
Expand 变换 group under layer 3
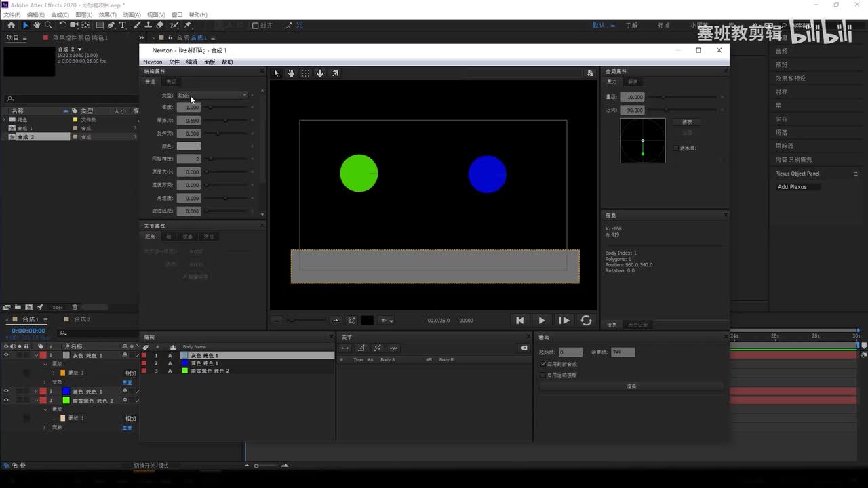45,427
